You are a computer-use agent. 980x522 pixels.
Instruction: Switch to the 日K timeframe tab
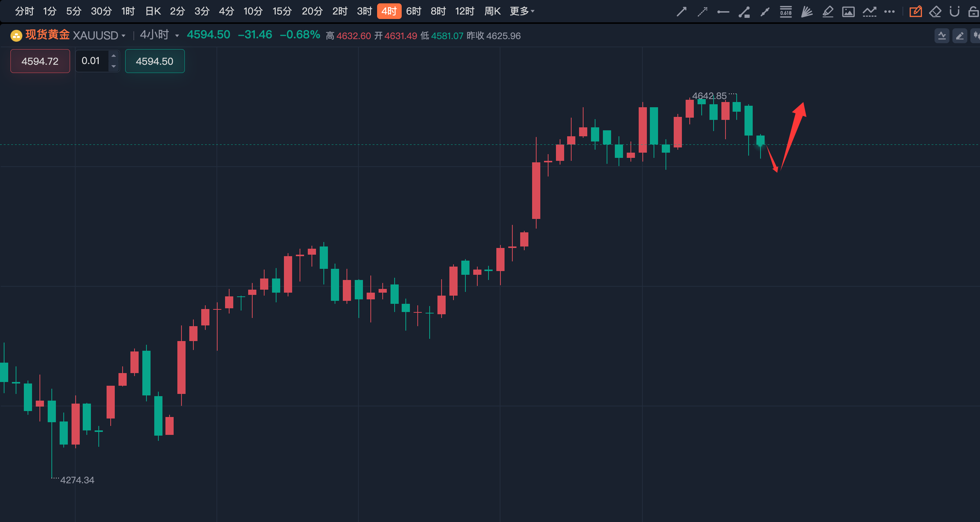click(153, 12)
